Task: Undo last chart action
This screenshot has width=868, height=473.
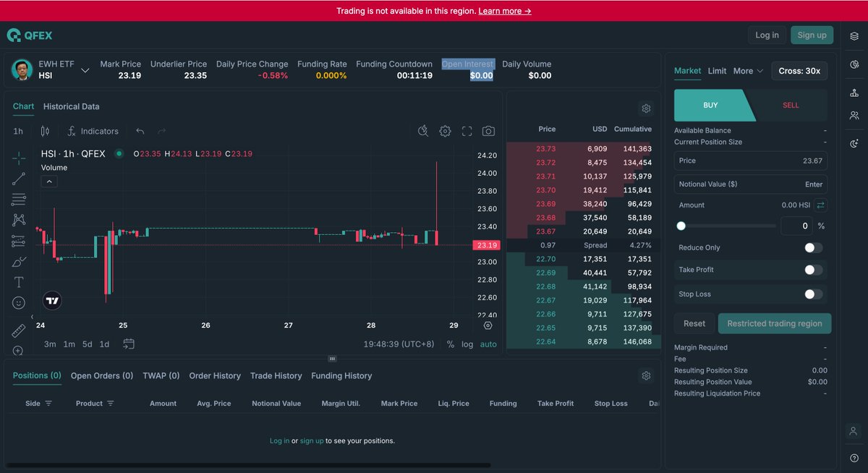Action: [x=140, y=131]
